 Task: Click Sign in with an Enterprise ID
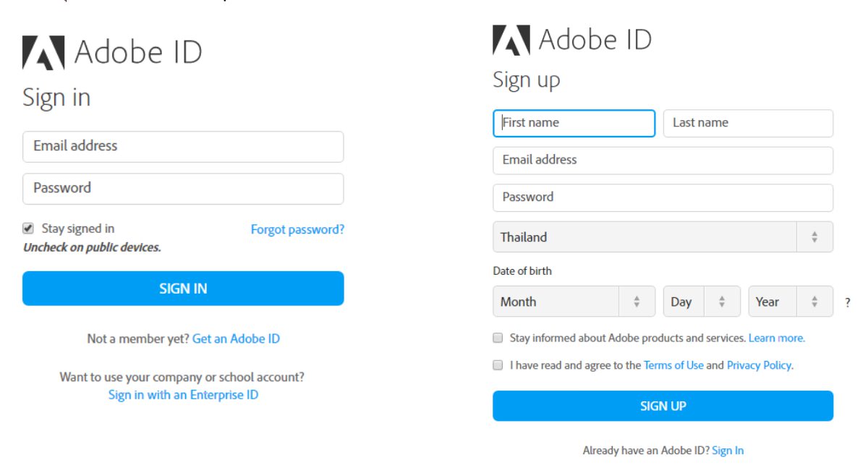click(183, 395)
